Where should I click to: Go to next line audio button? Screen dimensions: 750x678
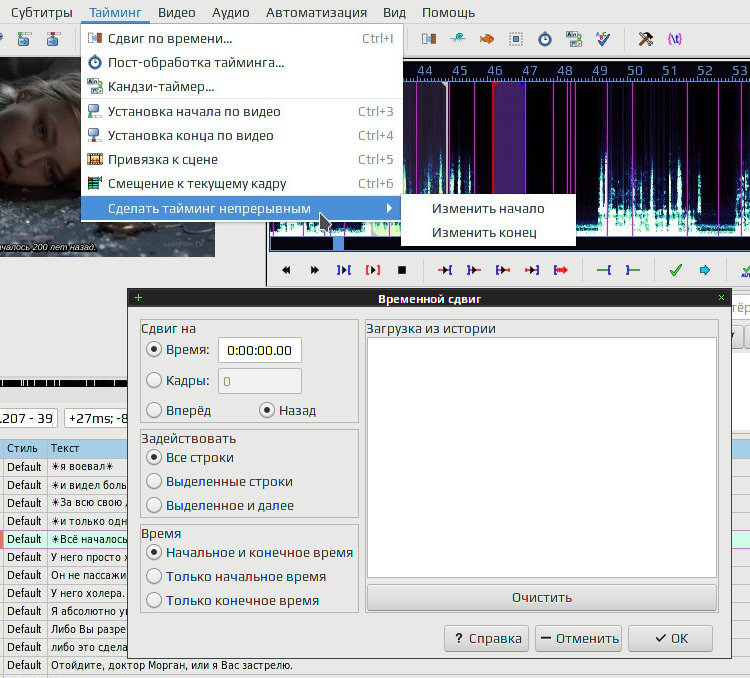315,270
